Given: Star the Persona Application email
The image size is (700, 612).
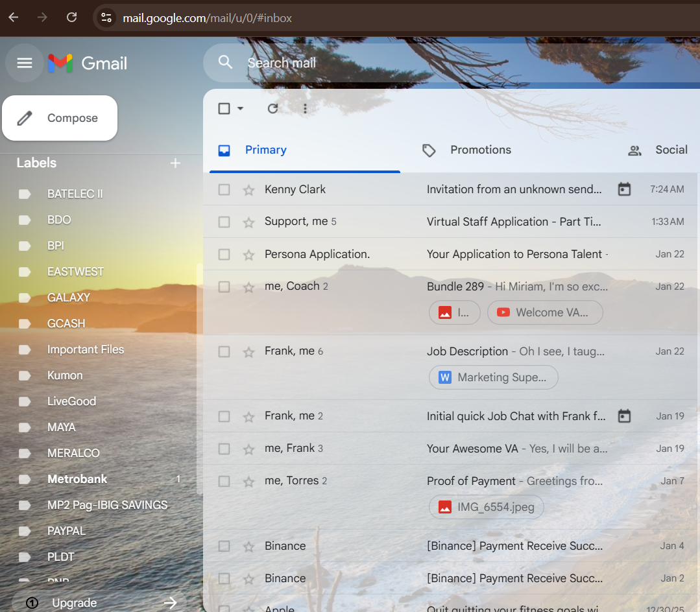Looking at the screenshot, I should click(248, 255).
